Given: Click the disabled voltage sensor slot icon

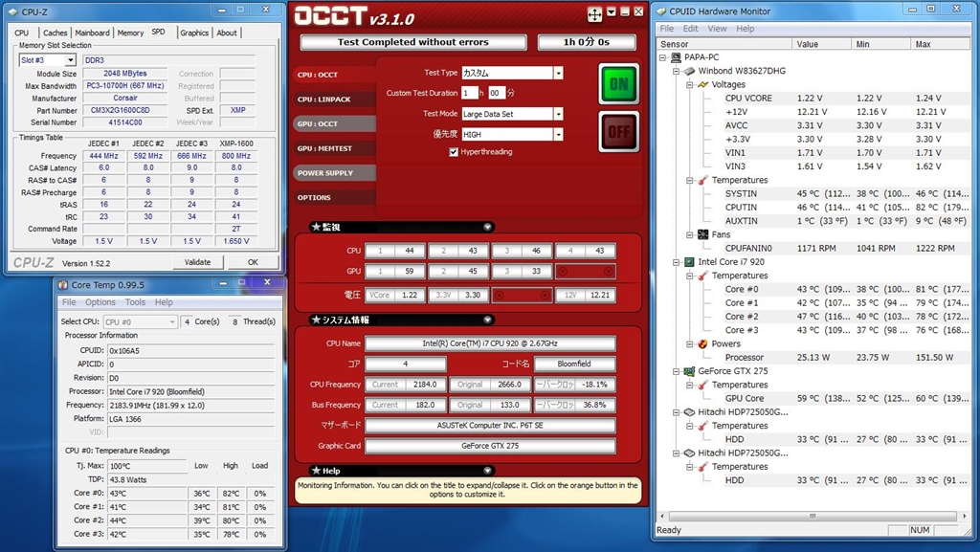Looking at the screenshot, I should tap(523, 296).
